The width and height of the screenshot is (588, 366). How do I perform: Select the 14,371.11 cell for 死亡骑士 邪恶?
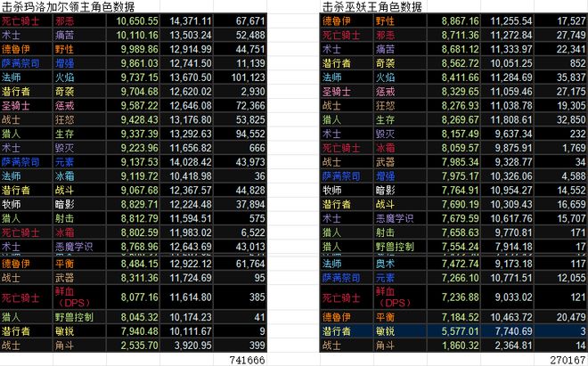(187, 20)
